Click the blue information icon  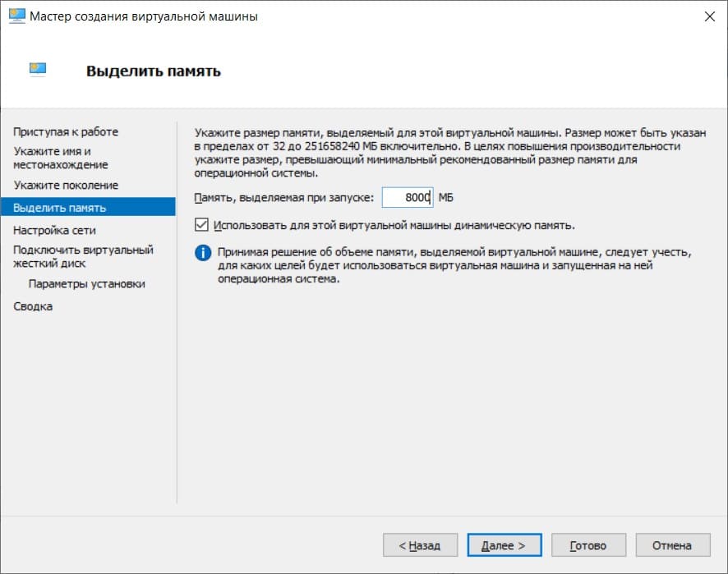[200, 252]
